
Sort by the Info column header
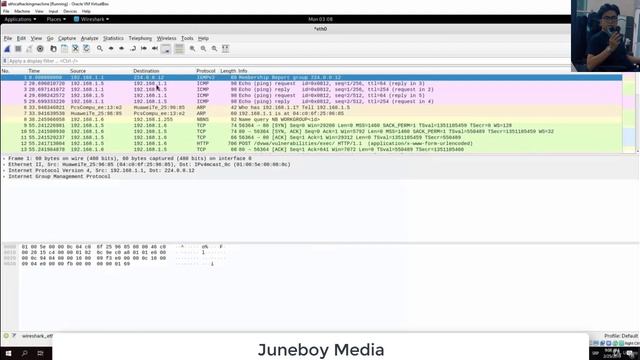point(242,71)
